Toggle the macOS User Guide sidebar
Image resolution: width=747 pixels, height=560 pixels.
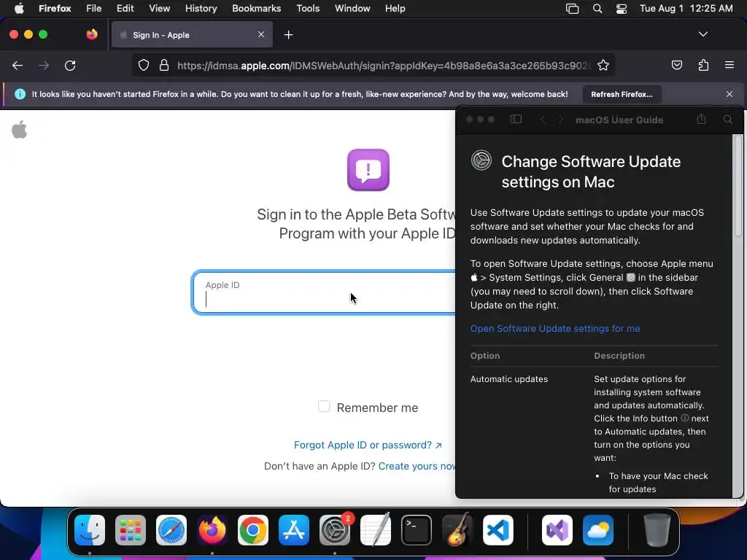[x=516, y=119]
